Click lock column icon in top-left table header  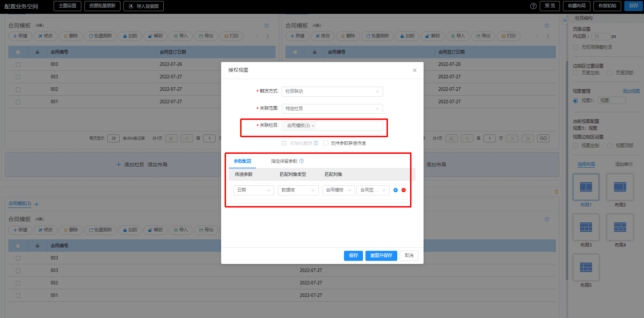coord(37,52)
